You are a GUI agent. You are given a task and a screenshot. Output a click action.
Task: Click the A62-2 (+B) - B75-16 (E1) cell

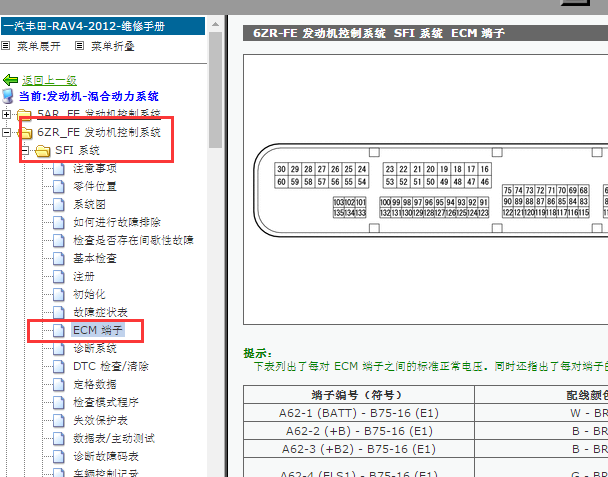pyautogui.click(x=359, y=431)
